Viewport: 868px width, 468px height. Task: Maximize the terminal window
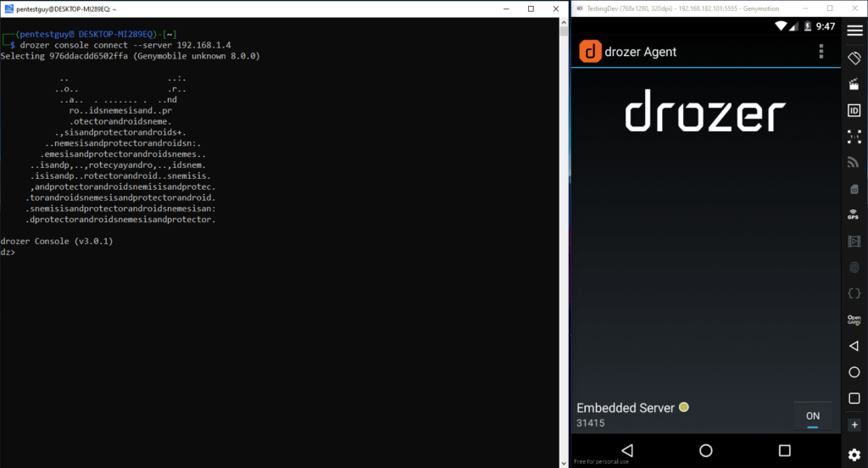pos(531,8)
